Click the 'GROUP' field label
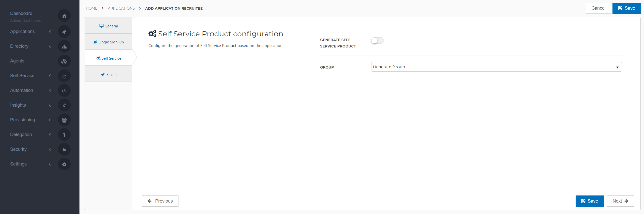The height and width of the screenshot is (214, 644). (327, 67)
